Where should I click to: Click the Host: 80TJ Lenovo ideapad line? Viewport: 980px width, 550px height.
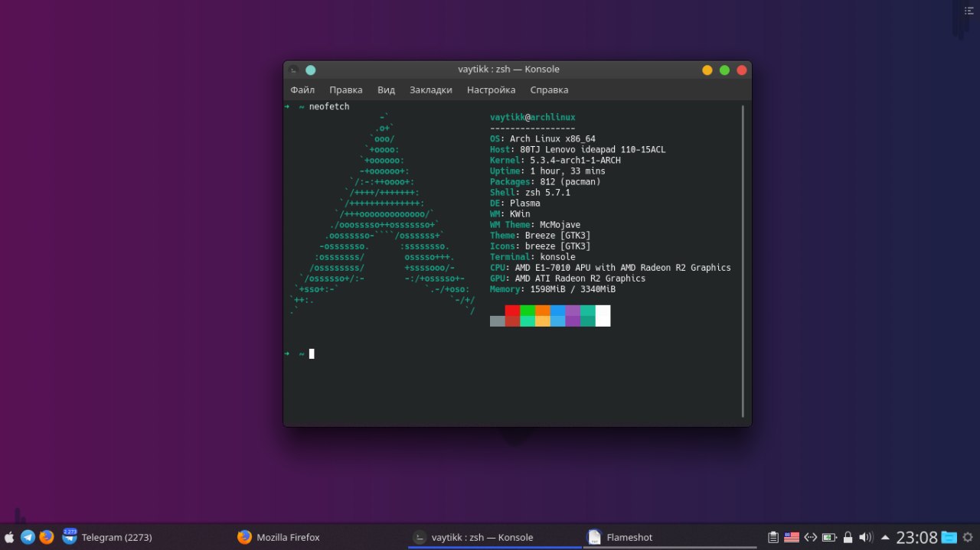578,150
